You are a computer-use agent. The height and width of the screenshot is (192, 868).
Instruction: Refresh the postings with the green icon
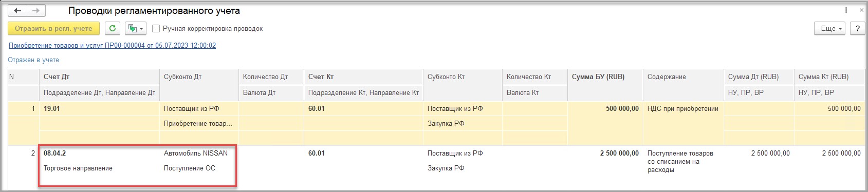pyautogui.click(x=113, y=29)
